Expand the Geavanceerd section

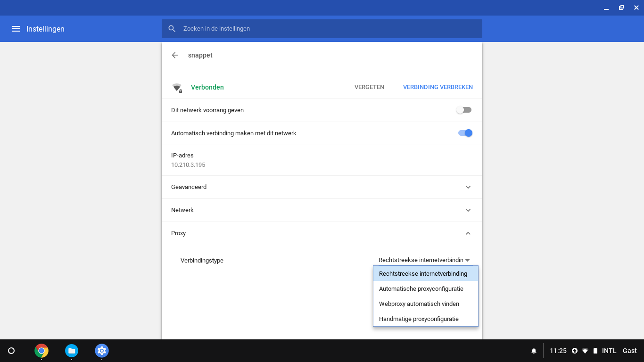pos(468,187)
